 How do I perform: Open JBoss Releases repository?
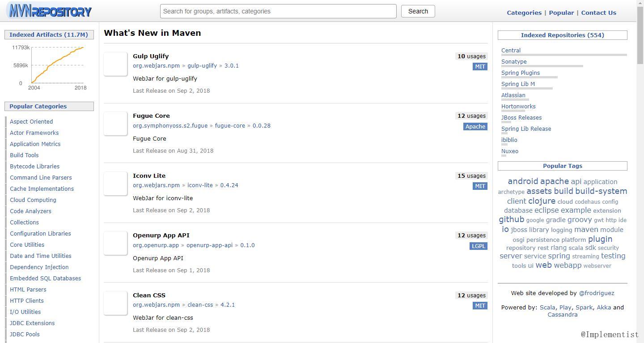tap(521, 117)
